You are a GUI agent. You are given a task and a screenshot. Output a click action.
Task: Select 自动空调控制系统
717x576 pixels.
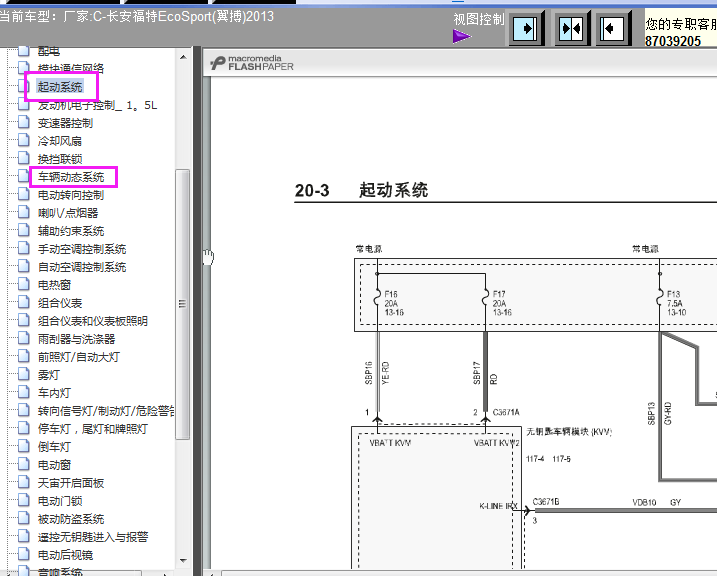(x=82, y=267)
